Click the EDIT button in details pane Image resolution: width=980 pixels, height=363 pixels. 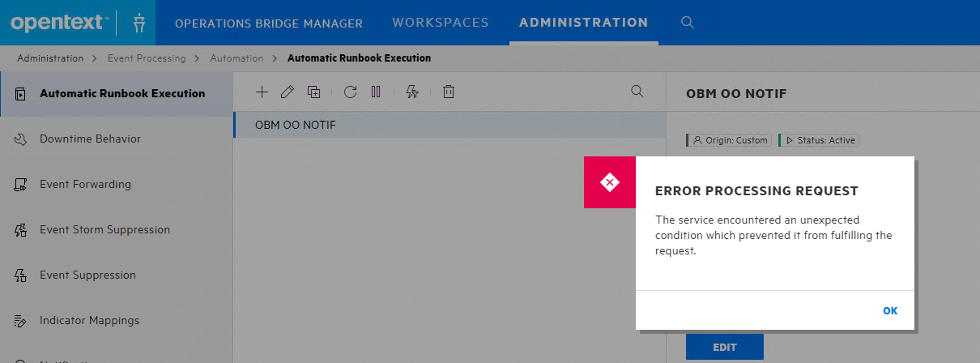[725, 347]
